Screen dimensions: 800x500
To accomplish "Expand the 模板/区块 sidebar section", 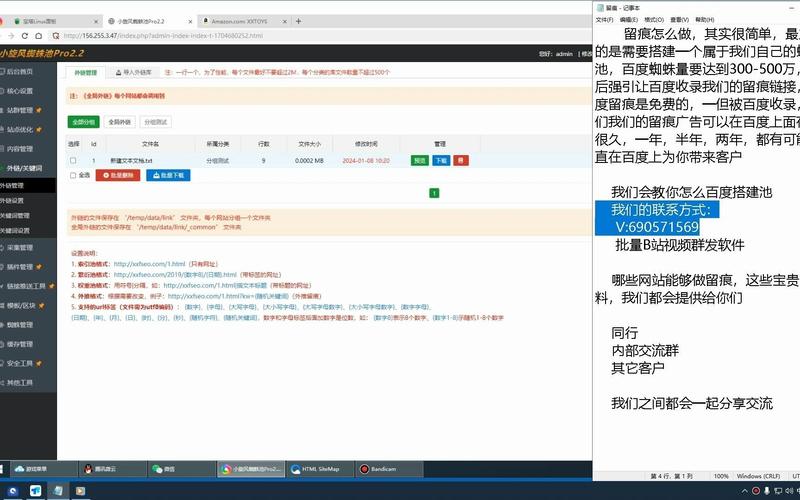I will pos(21,306).
